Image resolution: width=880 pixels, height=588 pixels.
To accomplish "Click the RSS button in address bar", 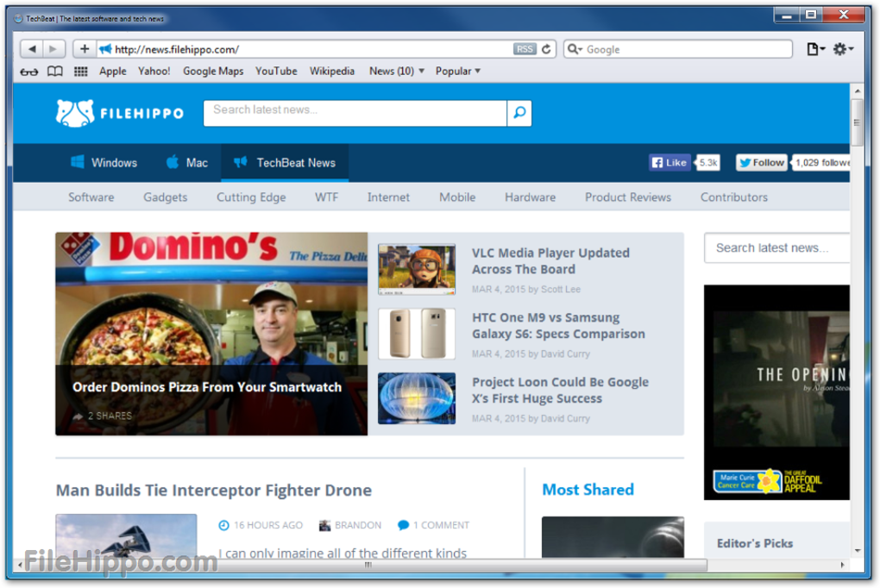I will 525,49.
